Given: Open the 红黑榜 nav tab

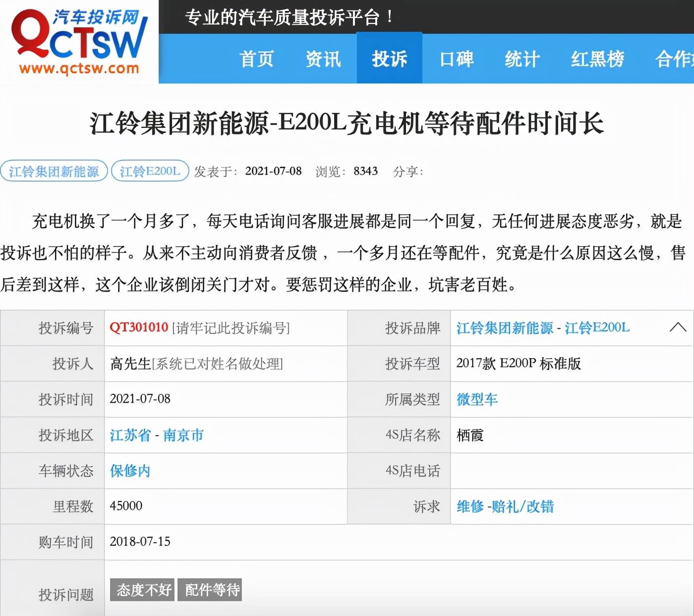Looking at the screenshot, I should [x=597, y=59].
